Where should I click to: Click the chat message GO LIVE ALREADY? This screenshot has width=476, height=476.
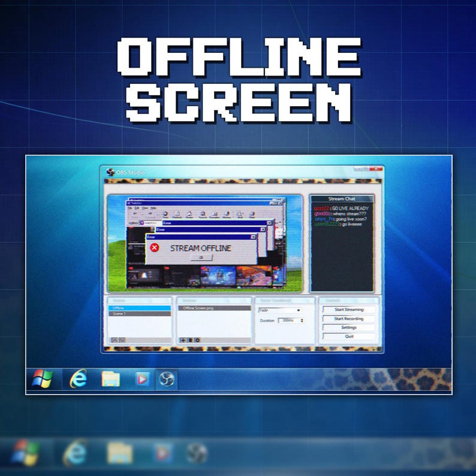click(x=350, y=208)
